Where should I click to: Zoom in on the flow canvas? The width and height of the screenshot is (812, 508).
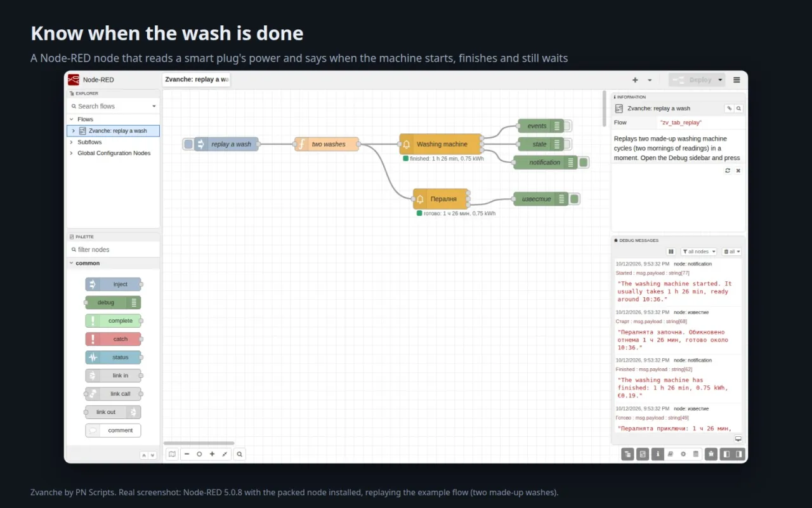(212, 454)
